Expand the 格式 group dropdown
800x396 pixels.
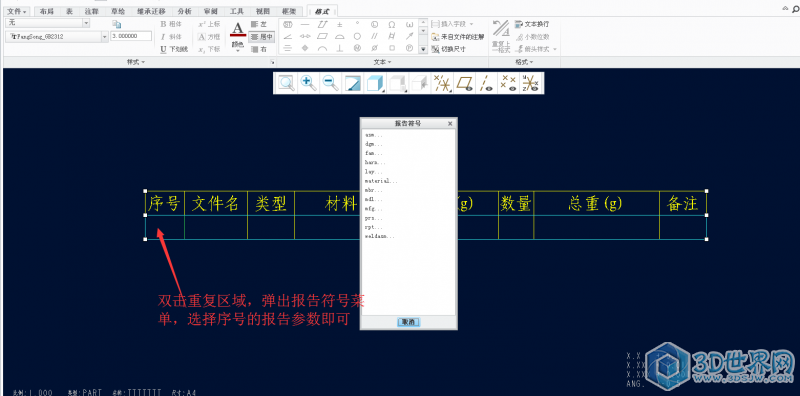tap(524, 62)
